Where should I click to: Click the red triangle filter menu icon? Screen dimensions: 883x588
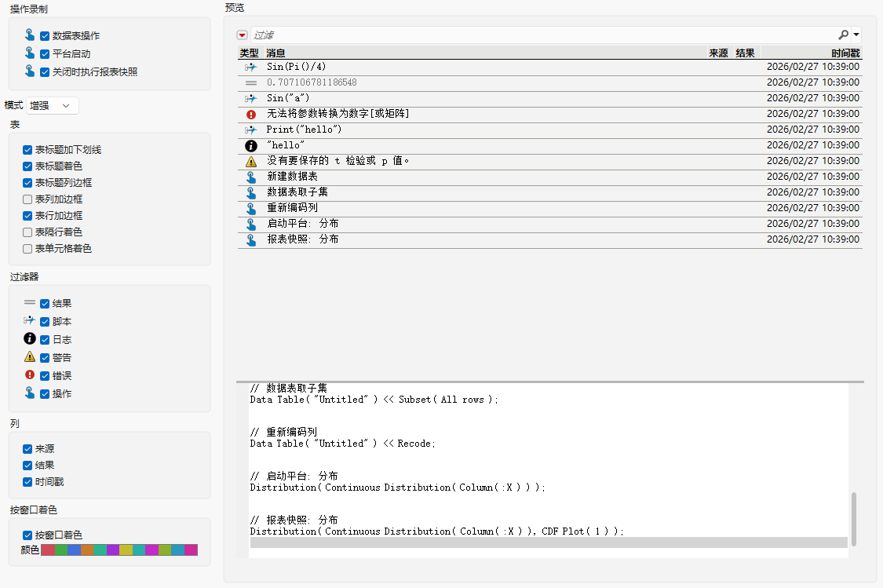pyautogui.click(x=243, y=35)
